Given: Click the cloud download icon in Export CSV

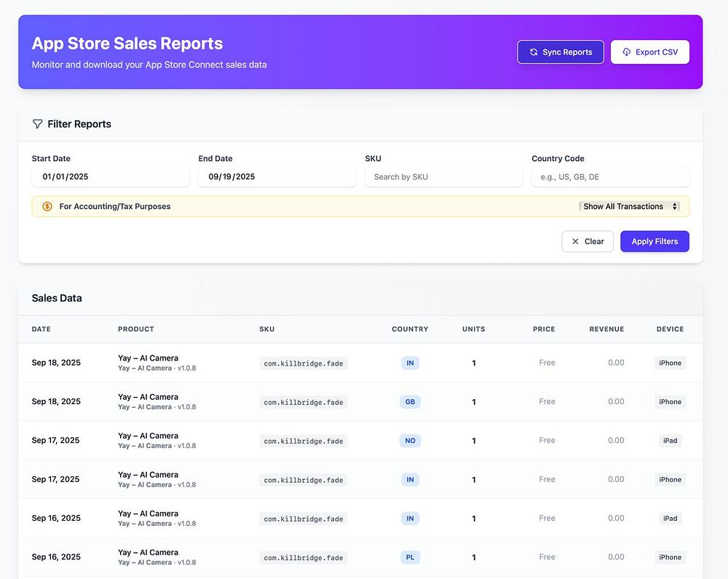Looking at the screenshot, I should click(x=626, y=52).
